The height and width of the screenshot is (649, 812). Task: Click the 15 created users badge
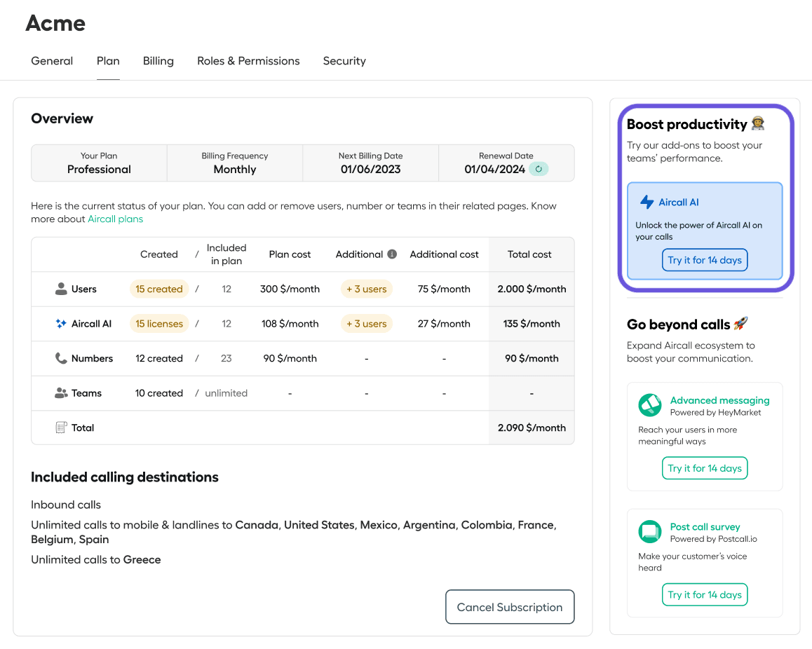(159, 288)
